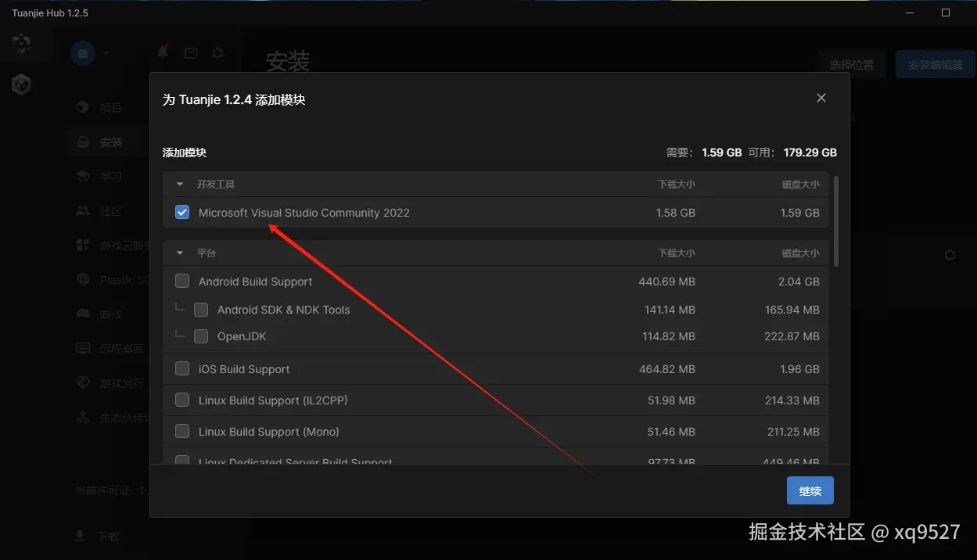Click the 51.46 MB Linux Mono size
The height and width of the screenshot is (560, 977).
pyautogui.click(x=672, y=432)
